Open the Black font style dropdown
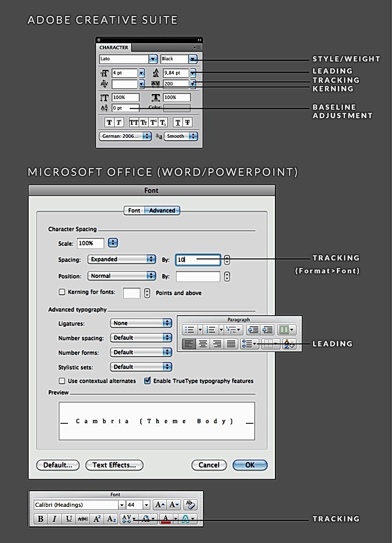Screen dimensions: 392x543 (193, 59)
